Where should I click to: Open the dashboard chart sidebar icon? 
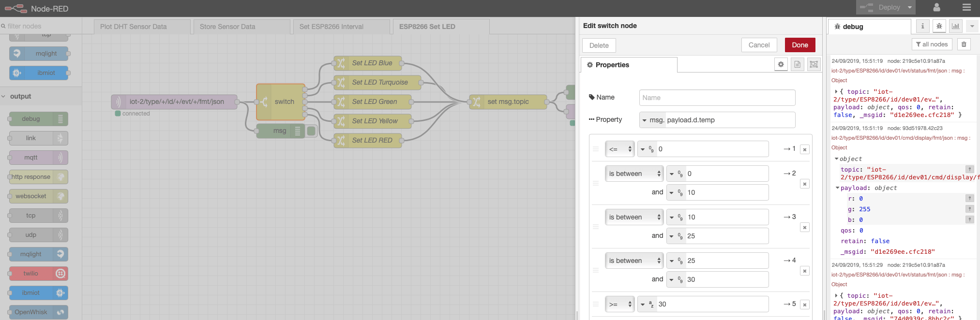[x=955, y=26]
